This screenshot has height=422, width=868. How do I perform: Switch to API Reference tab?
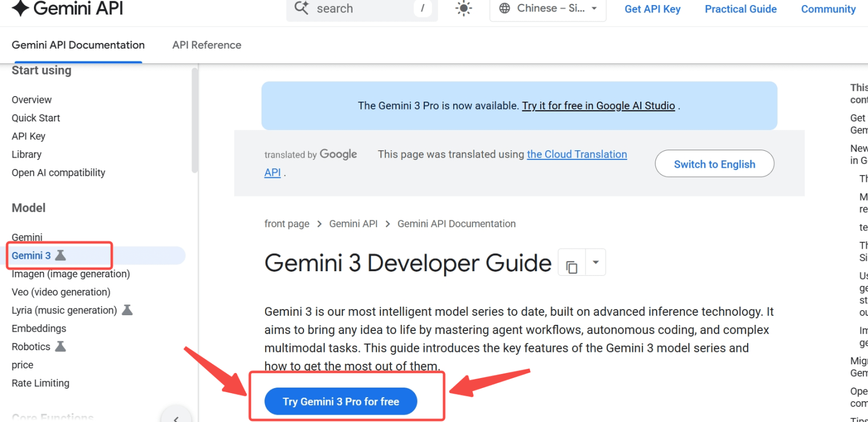click(207, 45)
